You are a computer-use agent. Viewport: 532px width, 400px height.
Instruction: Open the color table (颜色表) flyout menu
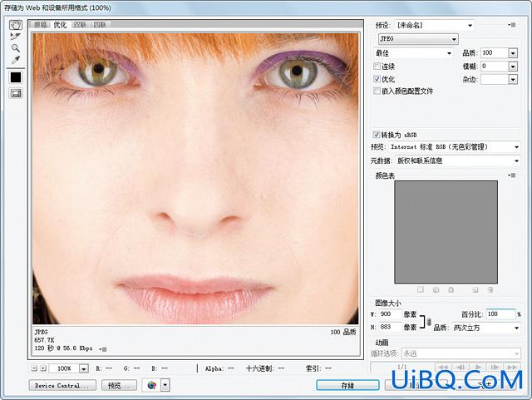tap(512, 175)
